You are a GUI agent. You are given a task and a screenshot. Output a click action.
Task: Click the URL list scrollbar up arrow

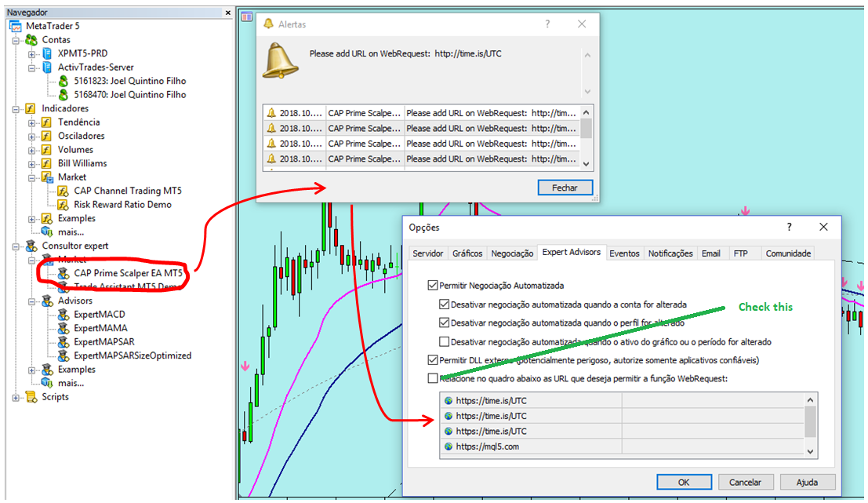point(811,400)
